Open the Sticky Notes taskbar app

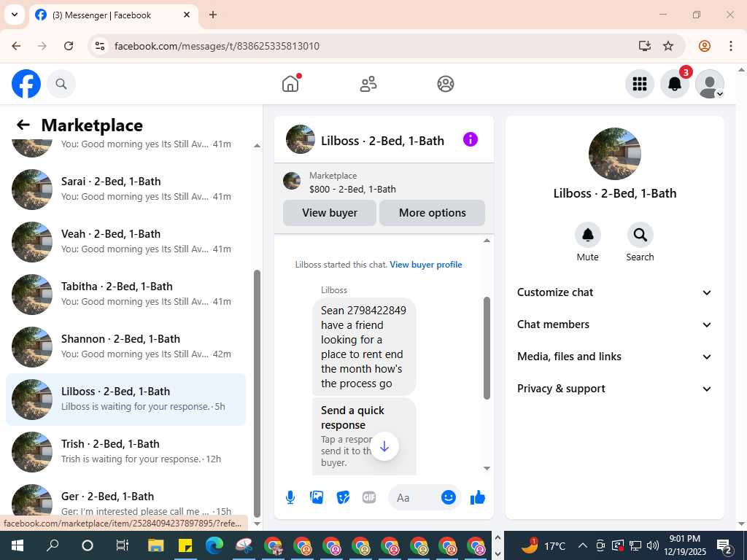[185, 545]
